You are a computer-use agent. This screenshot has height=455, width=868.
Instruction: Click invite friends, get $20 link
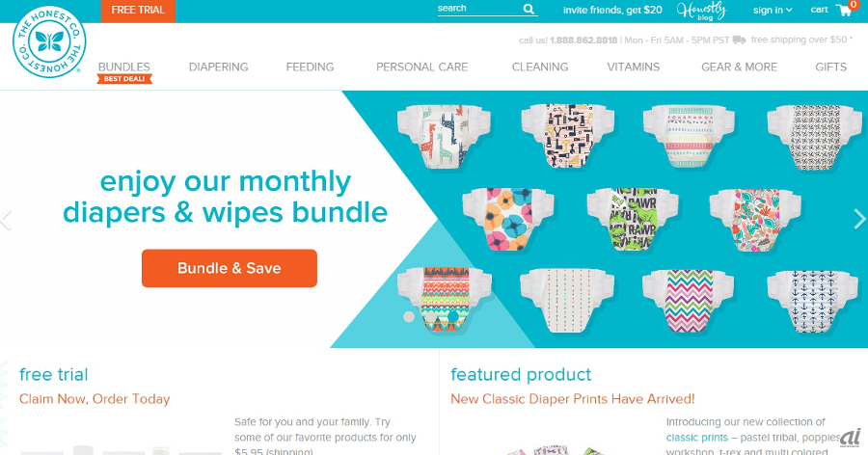(612, 10)
